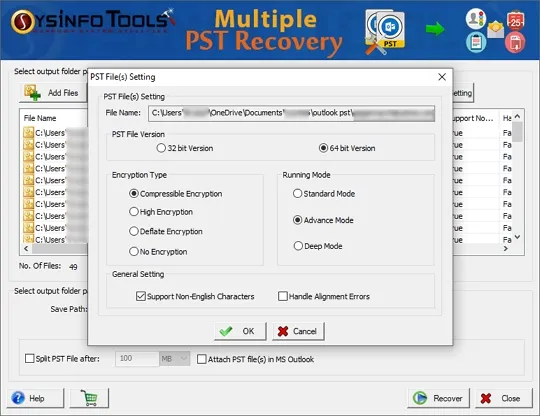Click the partially hidden Setting button
540x416 pixels.
463,93
